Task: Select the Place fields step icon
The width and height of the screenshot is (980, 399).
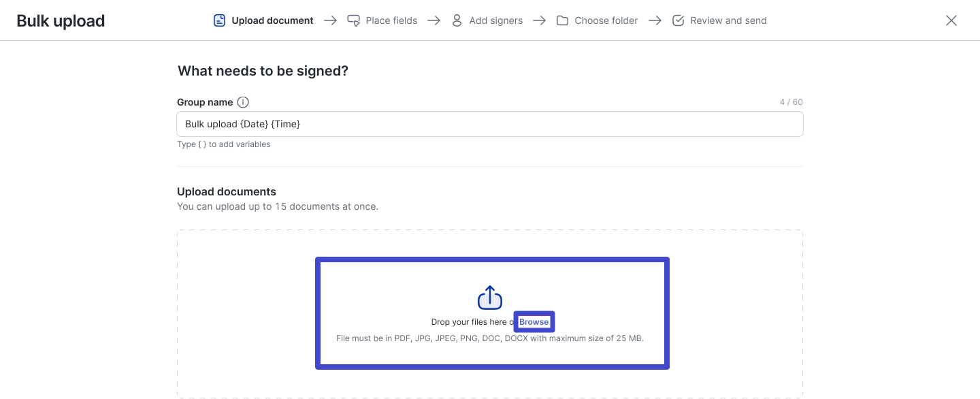Action: 353,20
